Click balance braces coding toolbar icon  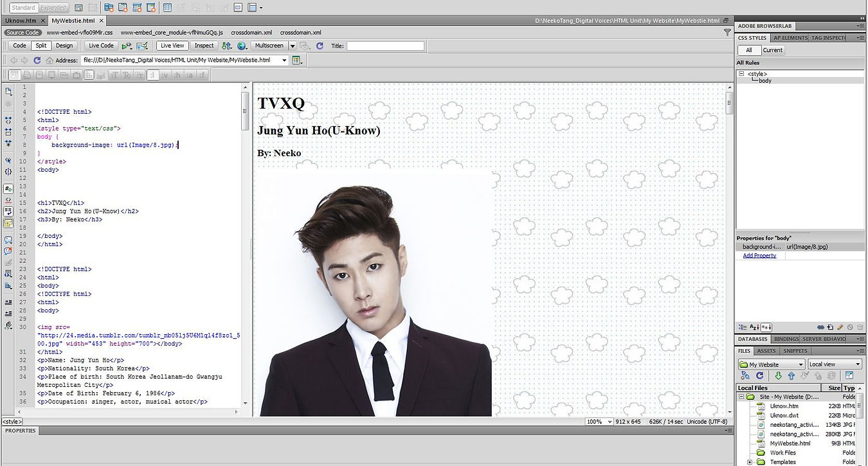tap(8, 172)
